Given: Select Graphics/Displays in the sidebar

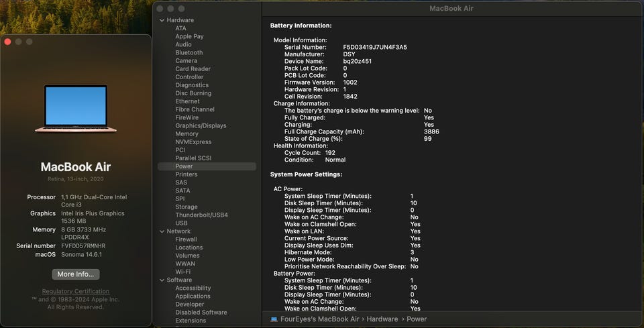Looking at the screenshot, I should click(x=201, y=125).
